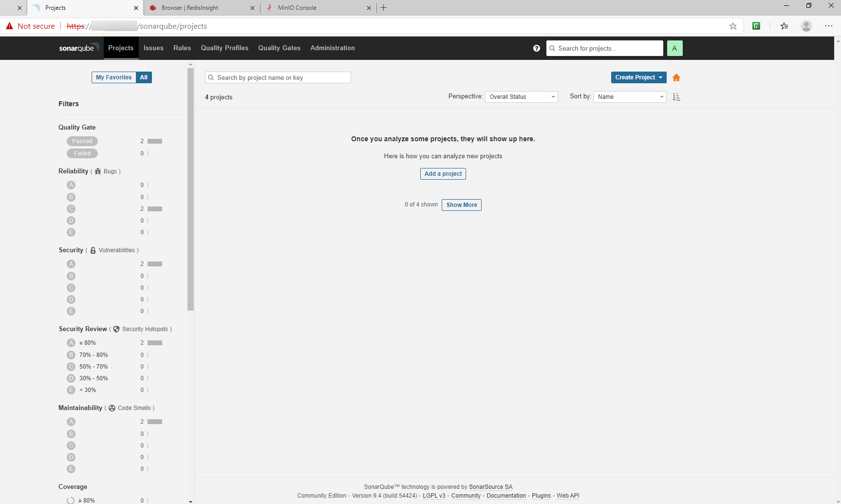Viewport: 841px width, 504px height.
Task: Open the LGPL v3 footer link
Action: tap(434, 496)
